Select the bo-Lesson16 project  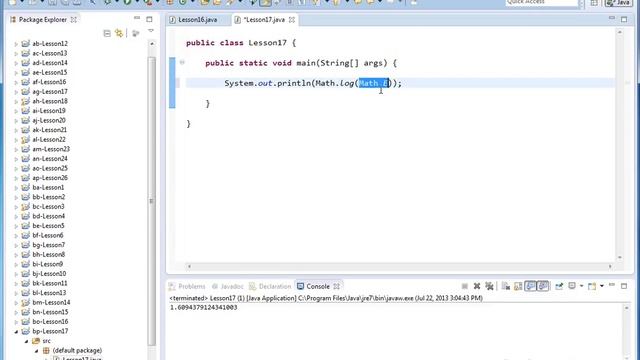coord(50,322)
